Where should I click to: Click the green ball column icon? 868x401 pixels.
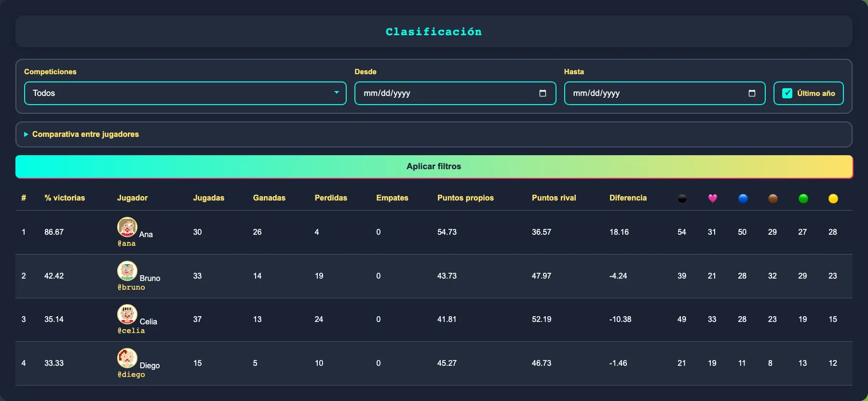tap(803, 199)
